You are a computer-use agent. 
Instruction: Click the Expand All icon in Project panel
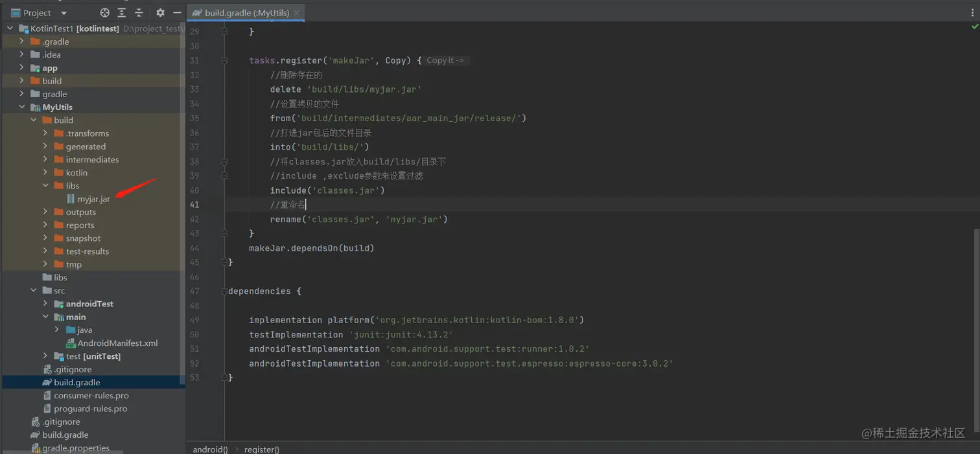tap(122, 13)
